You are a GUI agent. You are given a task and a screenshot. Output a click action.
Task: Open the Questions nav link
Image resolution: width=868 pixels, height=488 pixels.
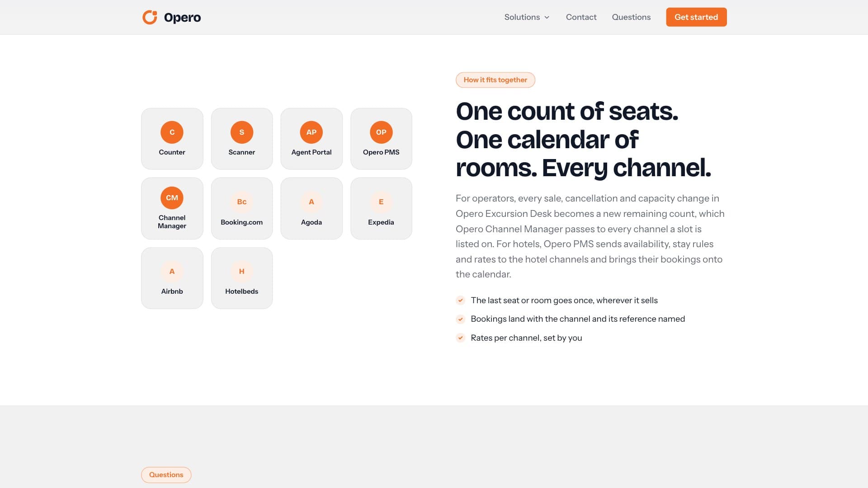(631, 17)
